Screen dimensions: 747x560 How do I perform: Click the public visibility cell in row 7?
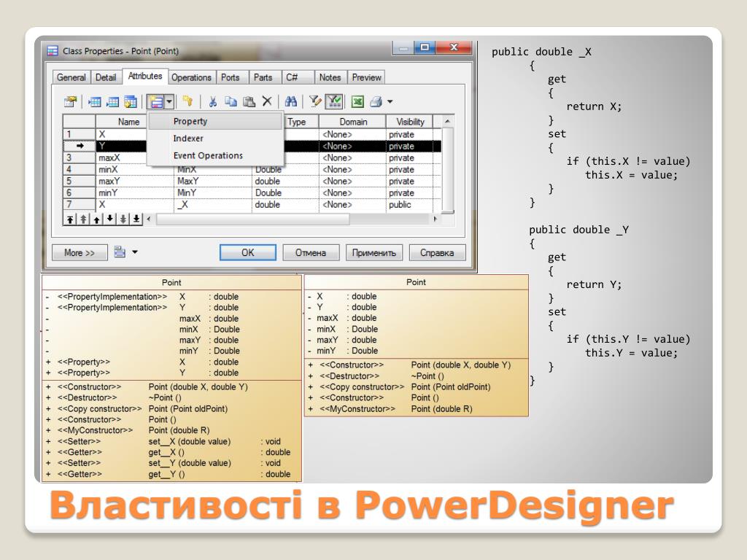coord(409,205)
